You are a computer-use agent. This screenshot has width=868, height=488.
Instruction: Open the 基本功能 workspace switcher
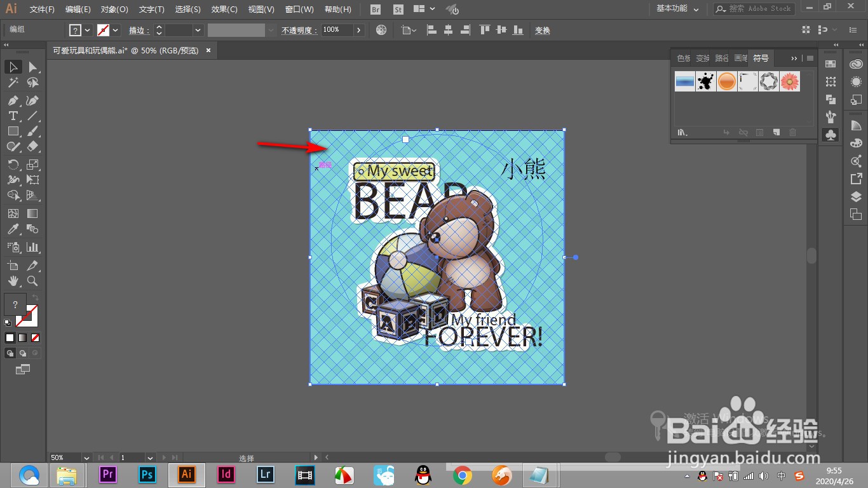[x=677, y=9]
